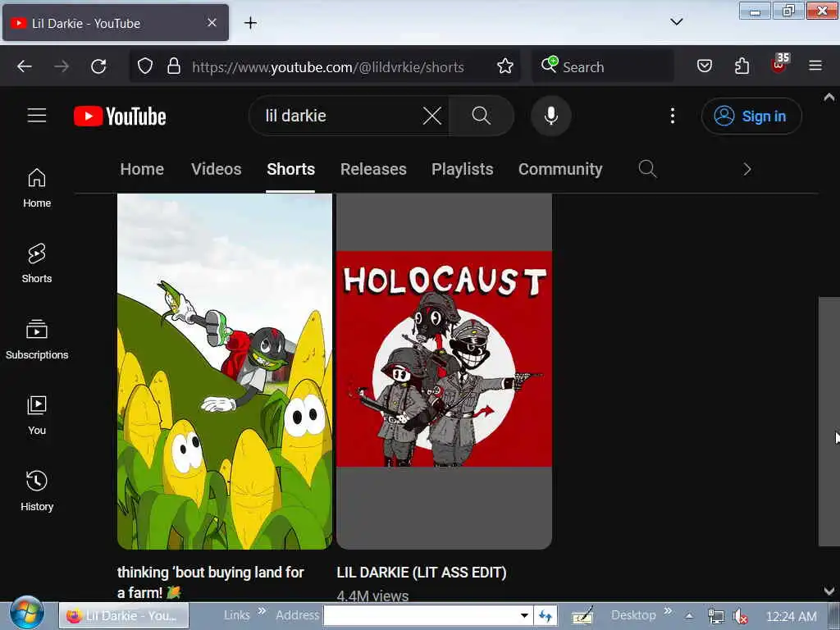Open Windows Start orb
The width and height of the screenshot is (840, 630).
[x=27, y=613]
